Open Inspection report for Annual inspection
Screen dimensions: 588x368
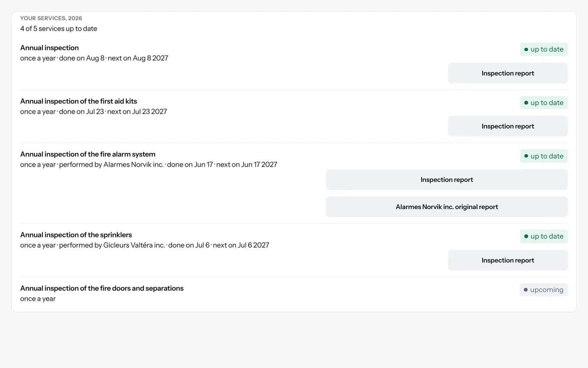508,73
